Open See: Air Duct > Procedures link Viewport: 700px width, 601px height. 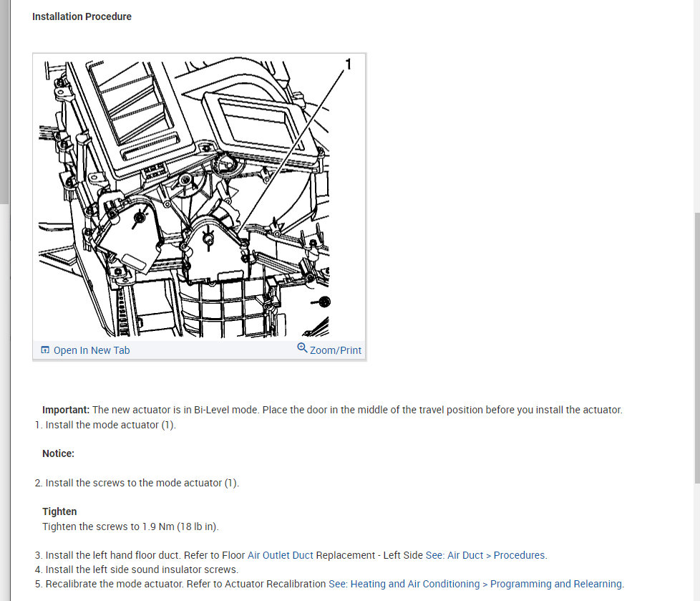(486, 555)
